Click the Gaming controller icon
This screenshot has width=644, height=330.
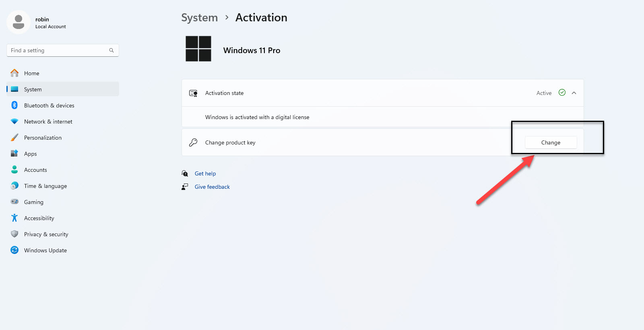[14, 202]
